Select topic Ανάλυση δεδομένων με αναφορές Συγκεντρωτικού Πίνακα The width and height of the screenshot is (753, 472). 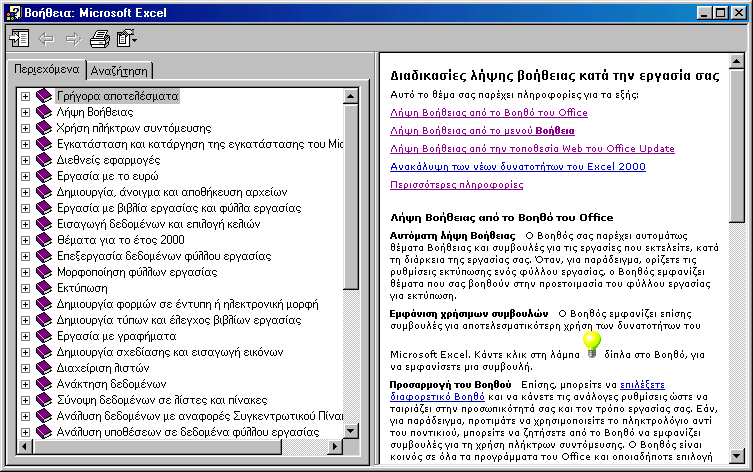coord(200,416)
